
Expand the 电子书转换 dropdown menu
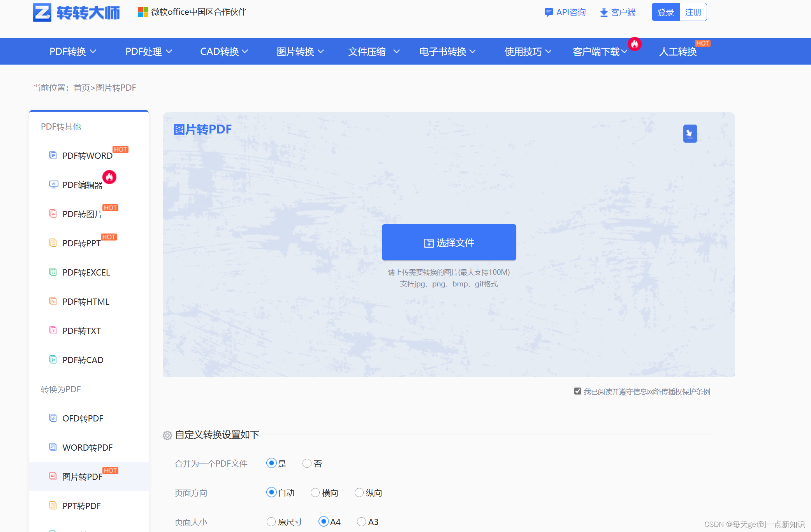click(x=447, y=51)
